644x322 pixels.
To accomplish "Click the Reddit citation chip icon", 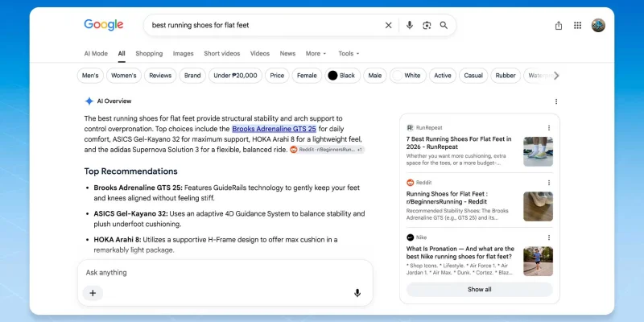I will click(294, 150).
